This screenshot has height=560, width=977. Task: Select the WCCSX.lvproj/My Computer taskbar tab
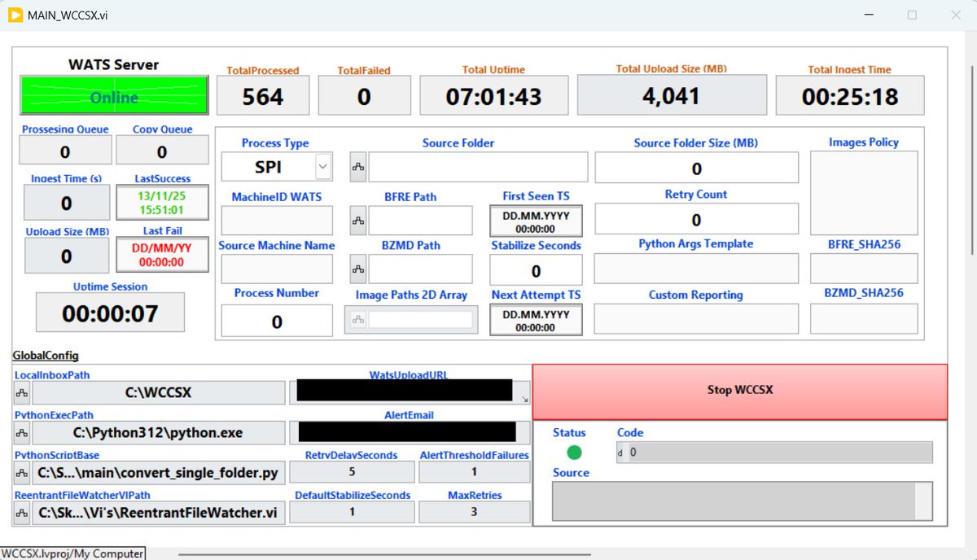click(73, 553)
